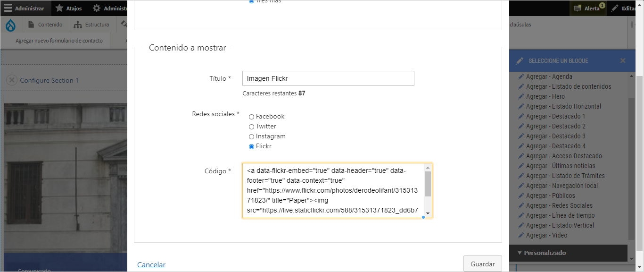Viewport: 644px width, 272px height.
Task: Open the Contenido admin menu
Action: tap(46, 25)
